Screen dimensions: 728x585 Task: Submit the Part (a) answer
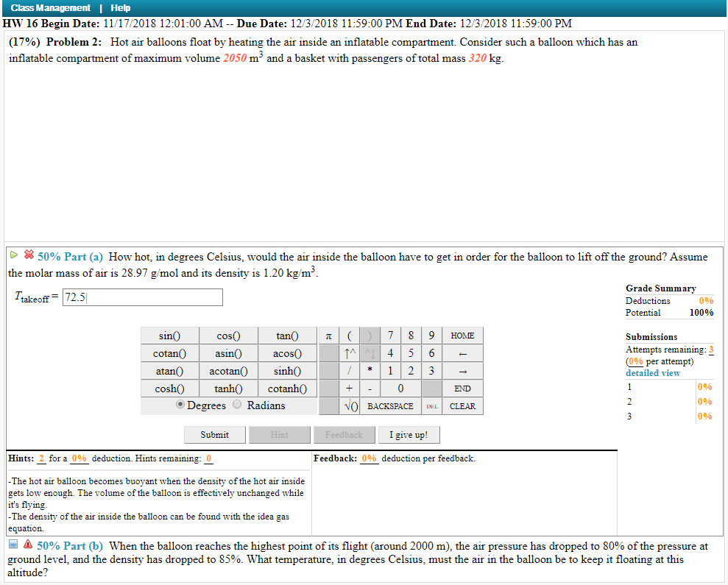tap(214, 434)
